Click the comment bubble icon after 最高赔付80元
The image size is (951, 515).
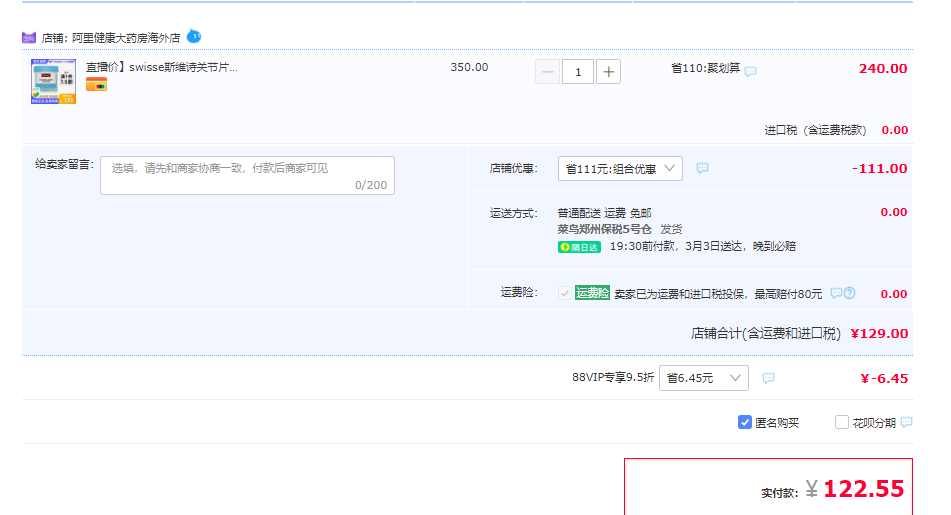click(x=836, y=294)
